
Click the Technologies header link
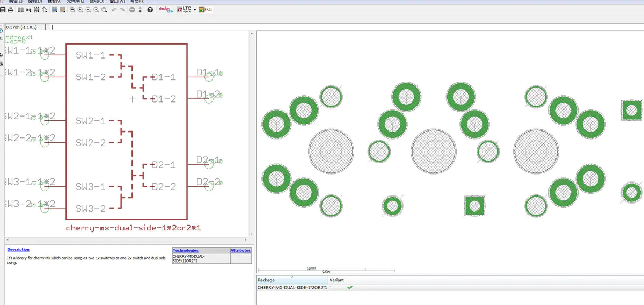186,251
